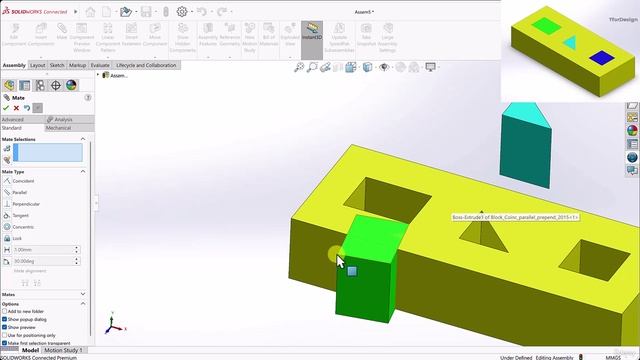
Task: Collapse the Mate Type section
Action: 83,172
